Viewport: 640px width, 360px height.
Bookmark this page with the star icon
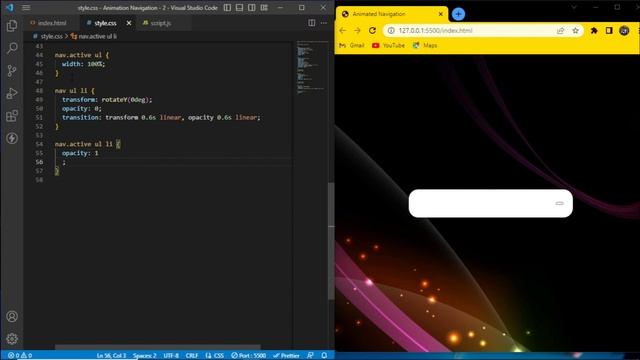(576, 31)
